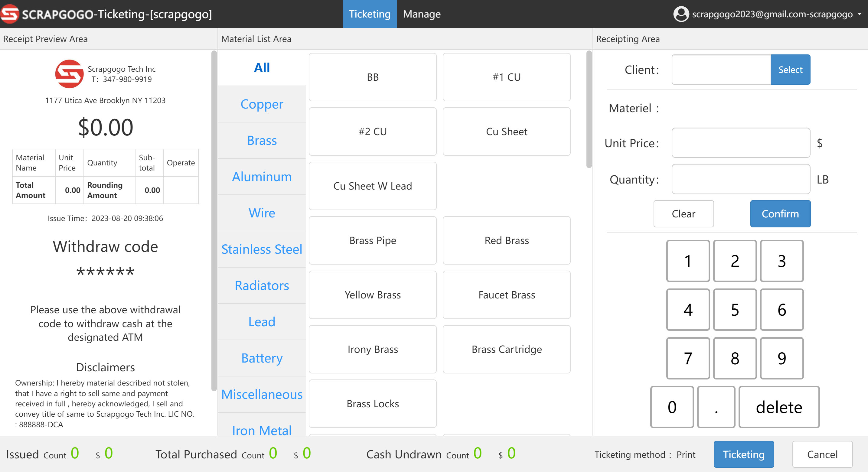Select the Irony Brass material
This screenshot has width=868, height=472.
(x=373, y=349)
